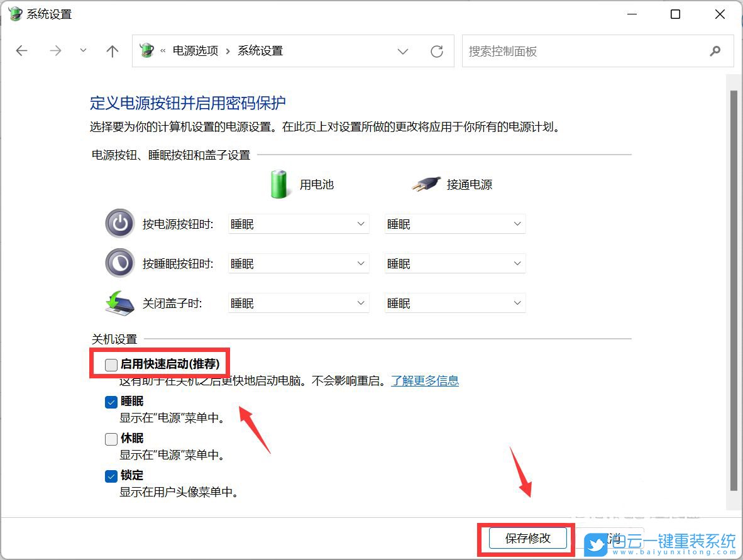Open the 了解更多信息 link
This screenshot has height=560, width=743.
[x=426, y=380]
